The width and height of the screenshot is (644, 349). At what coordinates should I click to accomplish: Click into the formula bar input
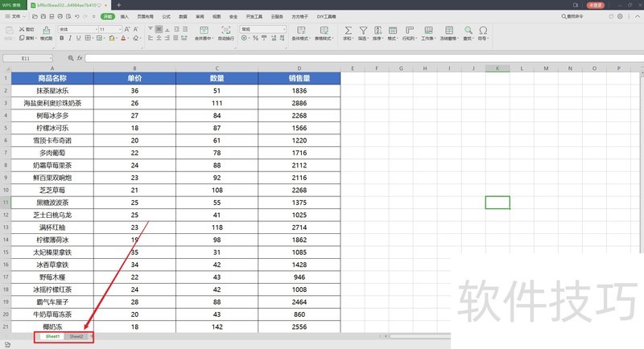[x=364, y=58]
